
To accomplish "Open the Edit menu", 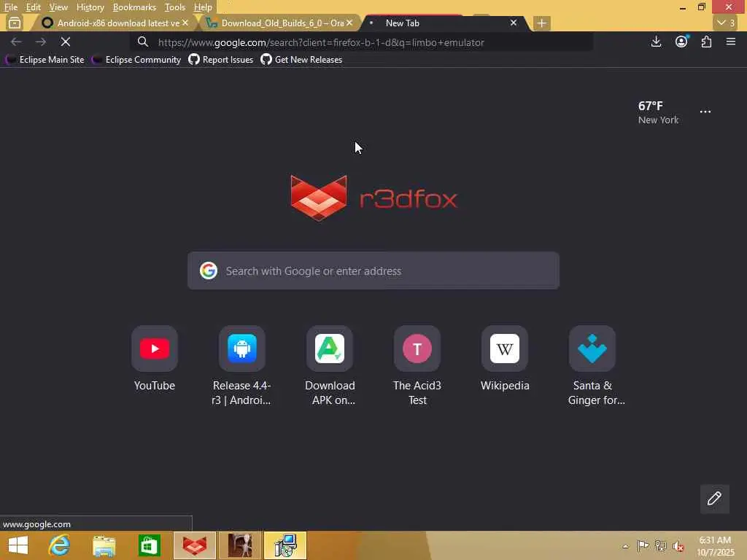I will pyautogui.click(x=33, y=7).
